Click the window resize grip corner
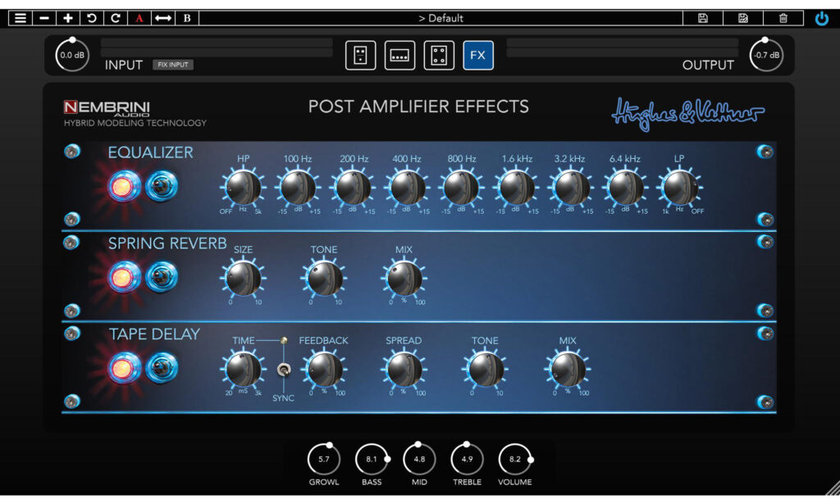 pos(833,489)
